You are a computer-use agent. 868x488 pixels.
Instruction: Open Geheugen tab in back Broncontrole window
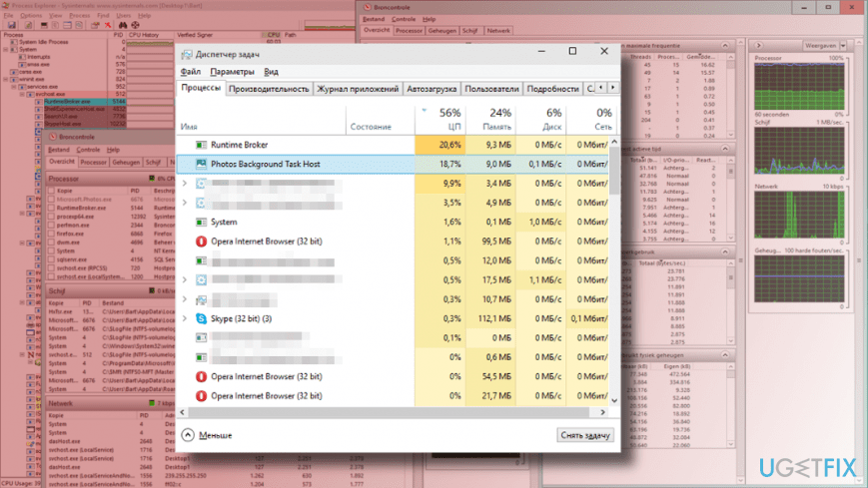[441, 31]
